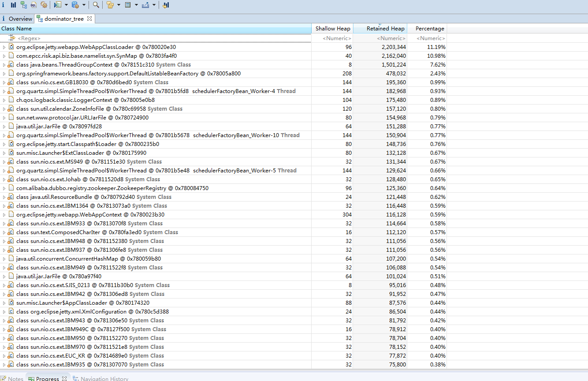Viewport: 588px width, 381px height.
Task: Open the Histogram view from toolbar
Action: click(x=13, y=5)
